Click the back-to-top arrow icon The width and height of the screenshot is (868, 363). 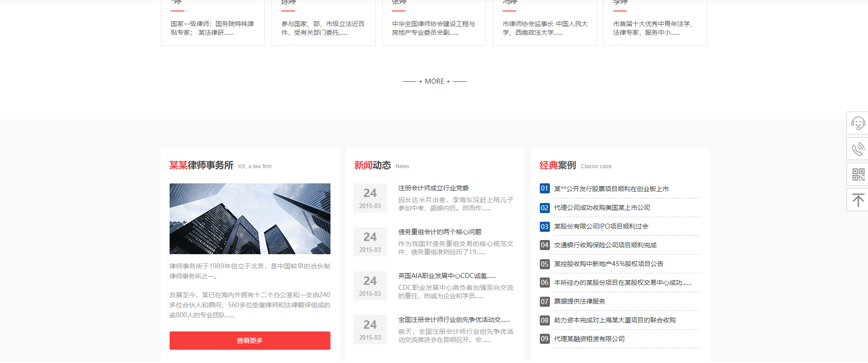(x=857, y=200)
